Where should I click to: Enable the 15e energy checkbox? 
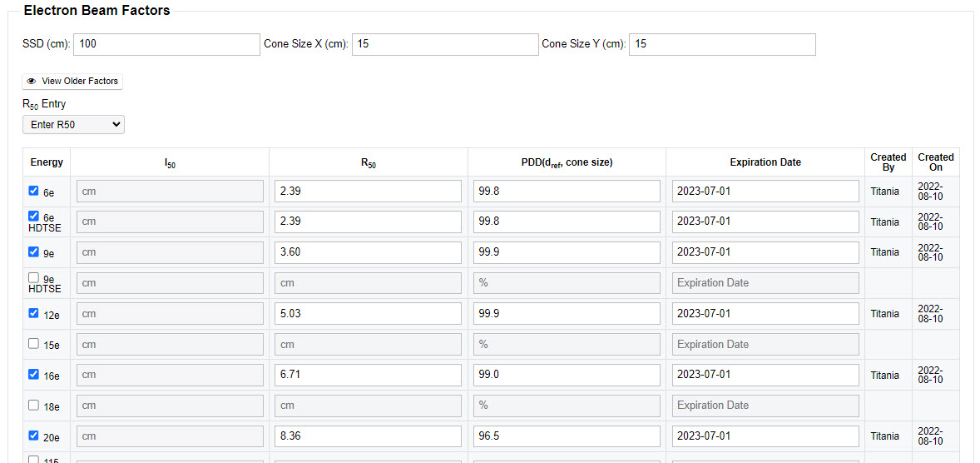click(34, 343)
